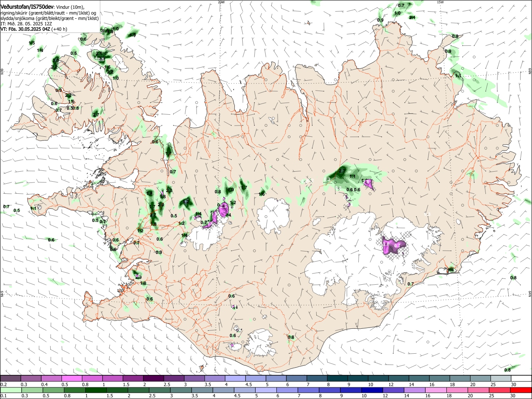Pick the violet 3–3.5 snow swatch
532x399 pixels.
[x=194, y=379]
